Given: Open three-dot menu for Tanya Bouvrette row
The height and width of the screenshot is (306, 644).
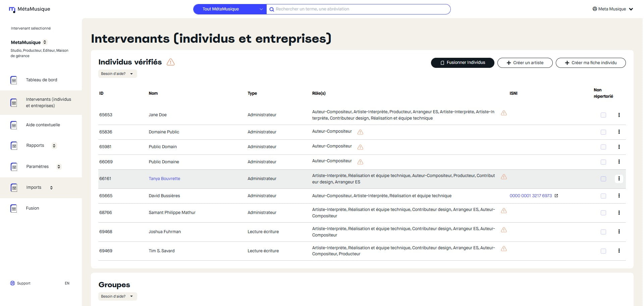Looking at the screenshot, I should [x=619, y=179].
